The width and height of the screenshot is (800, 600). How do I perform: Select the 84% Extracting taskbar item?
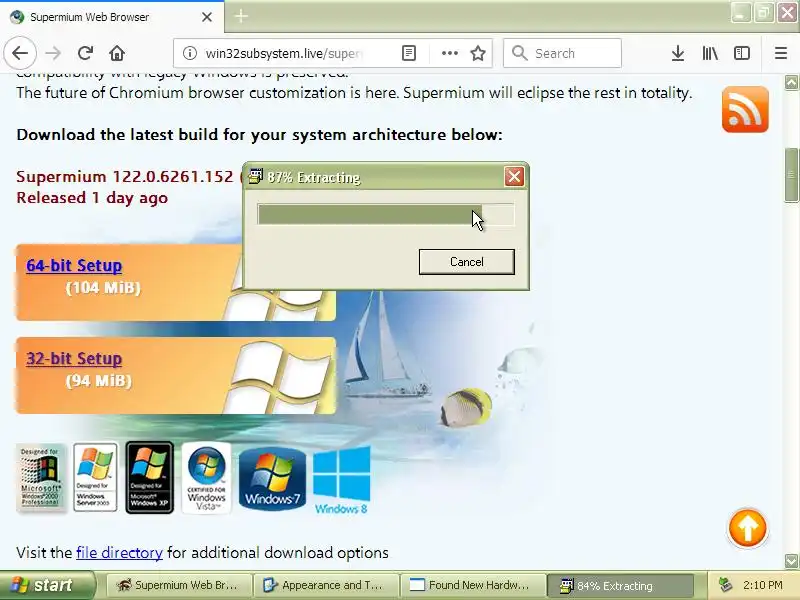(619, 585)
